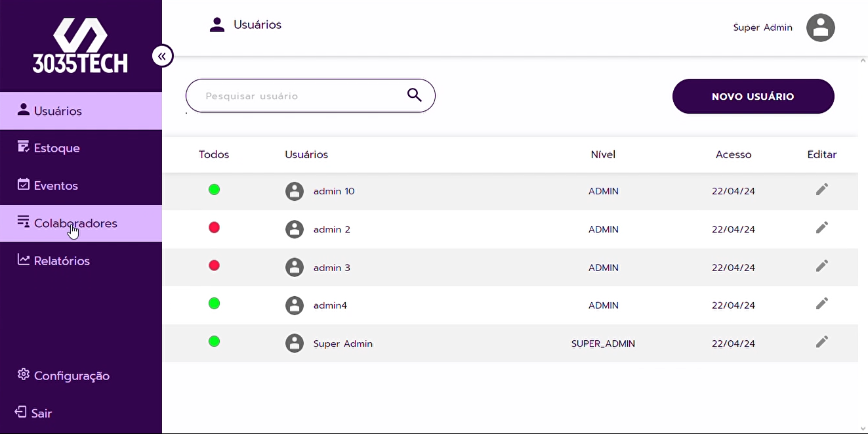
Task: Click the Super Admin name in header
Action: pyautogui.click(x=762, y=28)
